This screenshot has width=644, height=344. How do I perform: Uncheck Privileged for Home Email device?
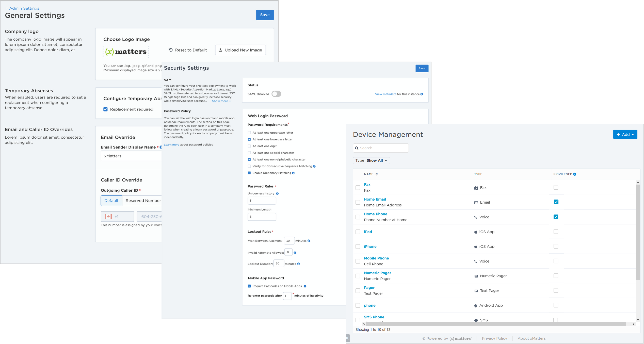tap(556, 202)
